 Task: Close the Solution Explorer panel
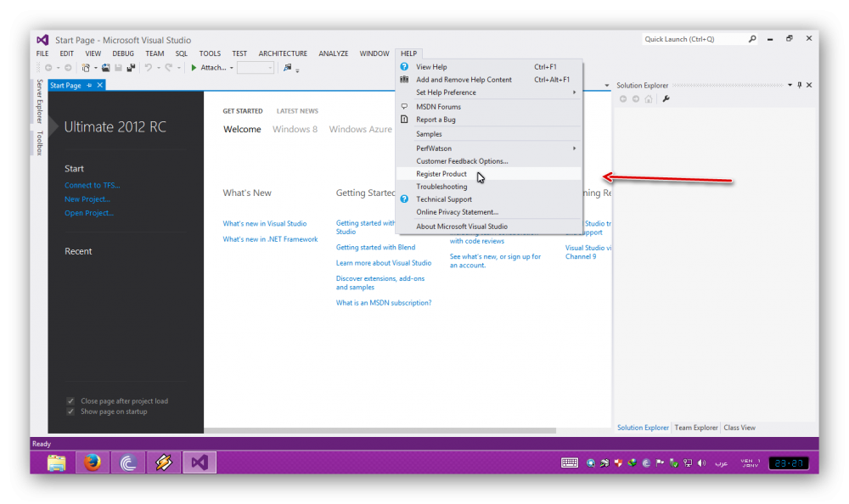tap(809, 85)
